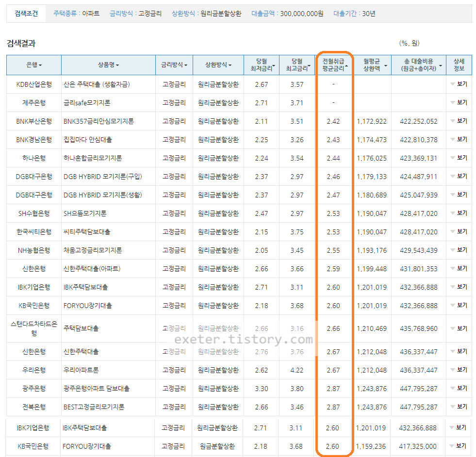Click monthly payment 1,176,025 cell
This screenshot has width=476, height=457.
372,158
